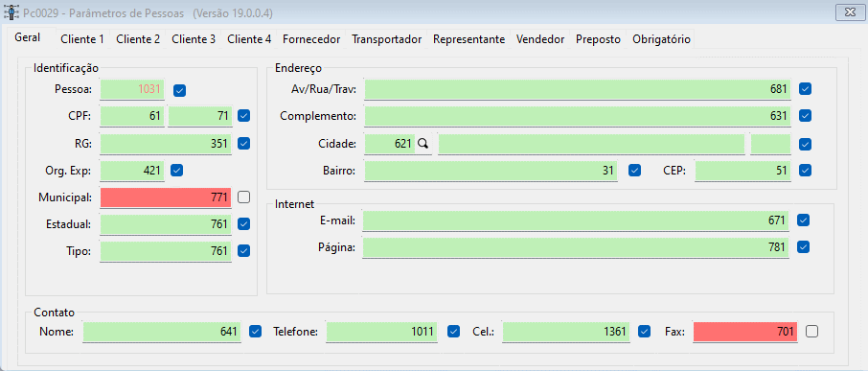This screenshot has width=868, height=371.
Task: Click the Pessoa field showing 1031
Action: pyautogui.click(x=132, y=89)
